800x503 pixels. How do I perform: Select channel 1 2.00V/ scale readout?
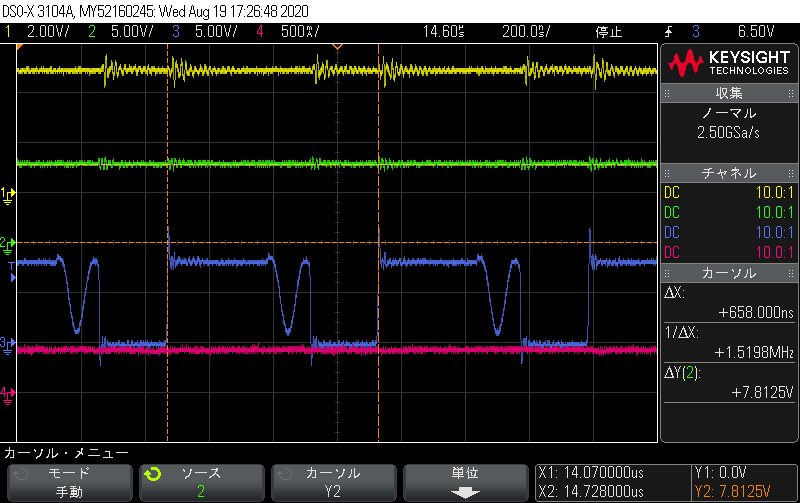[x=47, y=32]
